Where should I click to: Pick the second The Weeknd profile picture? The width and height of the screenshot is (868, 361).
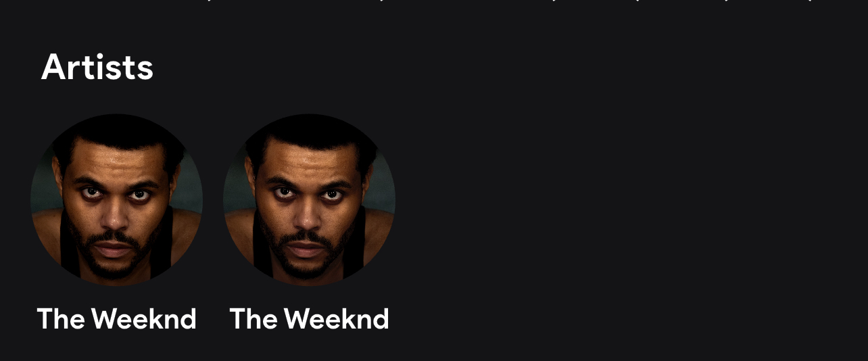point(309,200)
